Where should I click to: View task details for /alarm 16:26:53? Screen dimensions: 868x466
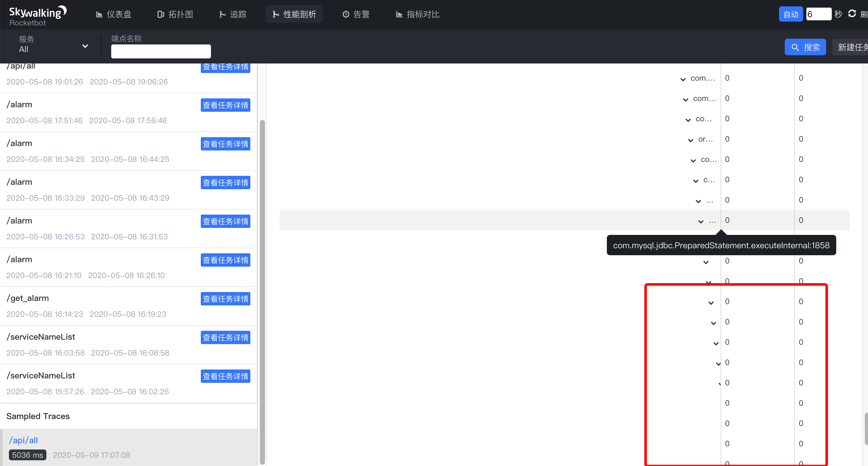pyautogui.click(x=226, y=221)
